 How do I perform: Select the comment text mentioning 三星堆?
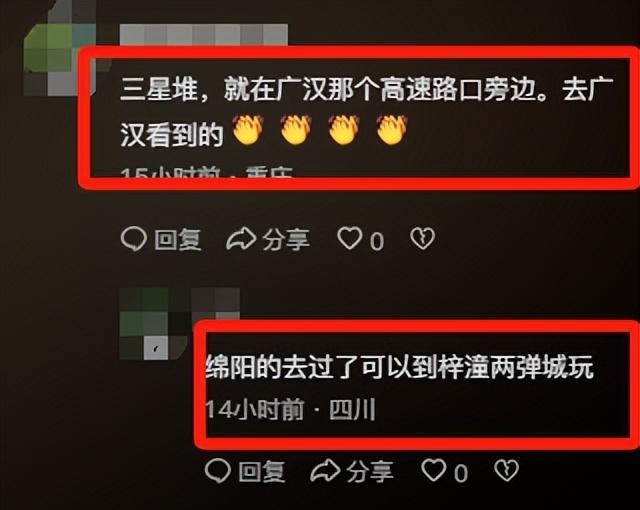[367, 112]
